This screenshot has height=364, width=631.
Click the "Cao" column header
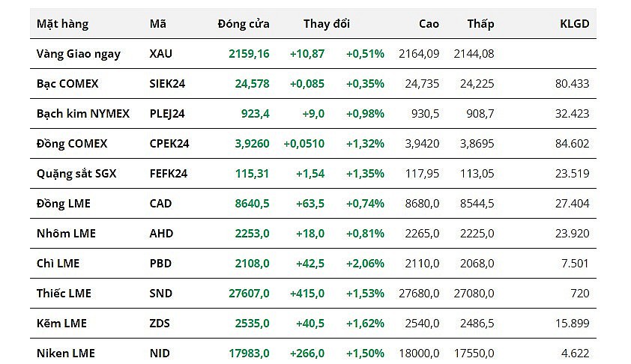tap(429, 24)
